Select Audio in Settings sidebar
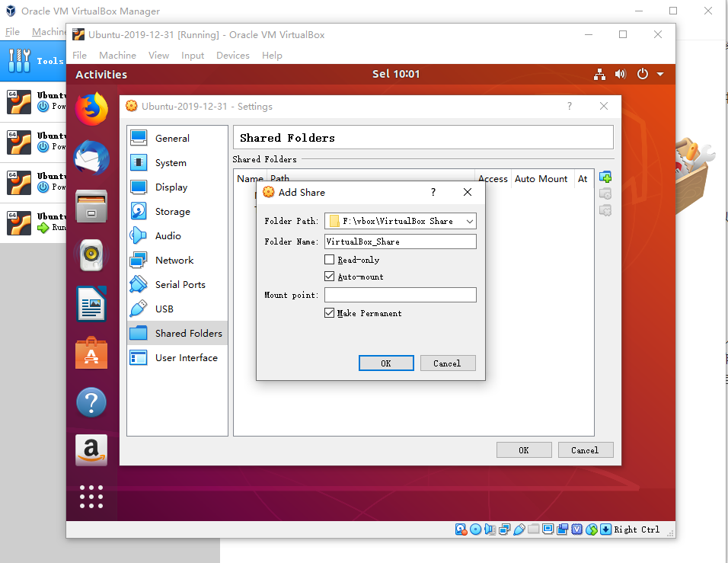This screenshot has width=728, height=563. [x=177, y=235]
